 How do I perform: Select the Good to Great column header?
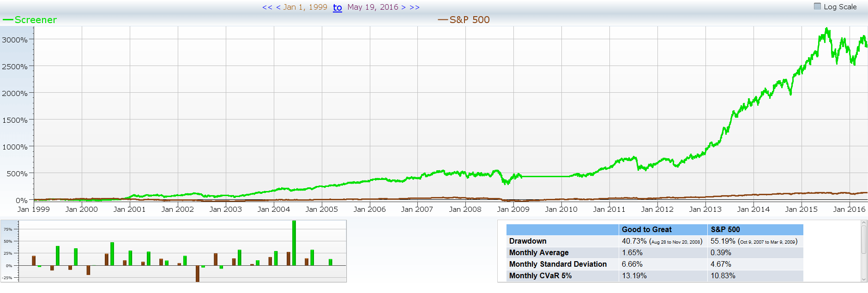pos(646,229)
